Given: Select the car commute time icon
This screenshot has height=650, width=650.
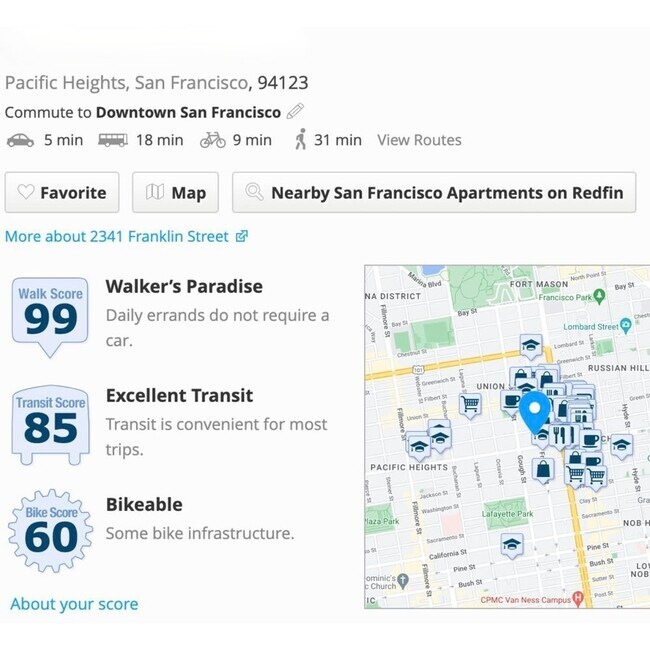Looking at the screenshot, I should coord(20,140).
